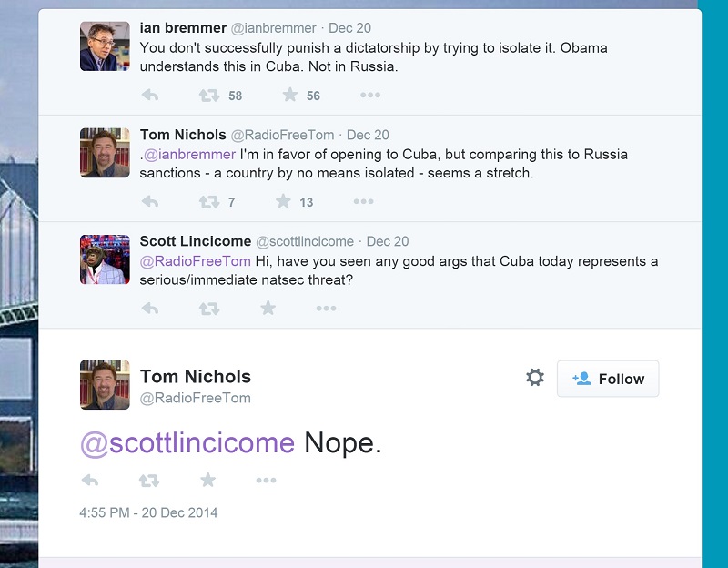The height and width of the screenshot is (568, 728).
Task: Click ian bremmer's profile picture
Action: click(x=105, y=46)
